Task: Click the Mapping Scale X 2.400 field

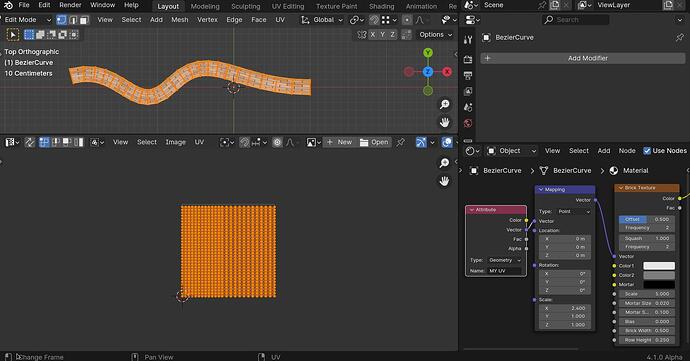Action: [x=565, y=308]
